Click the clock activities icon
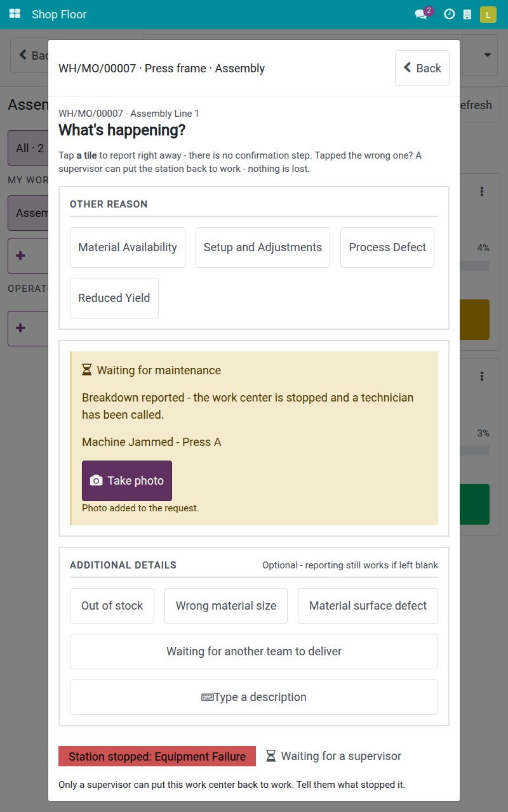The width and height of the screenshot is (508, 812). pyautogui.click(x=449, y=14)
